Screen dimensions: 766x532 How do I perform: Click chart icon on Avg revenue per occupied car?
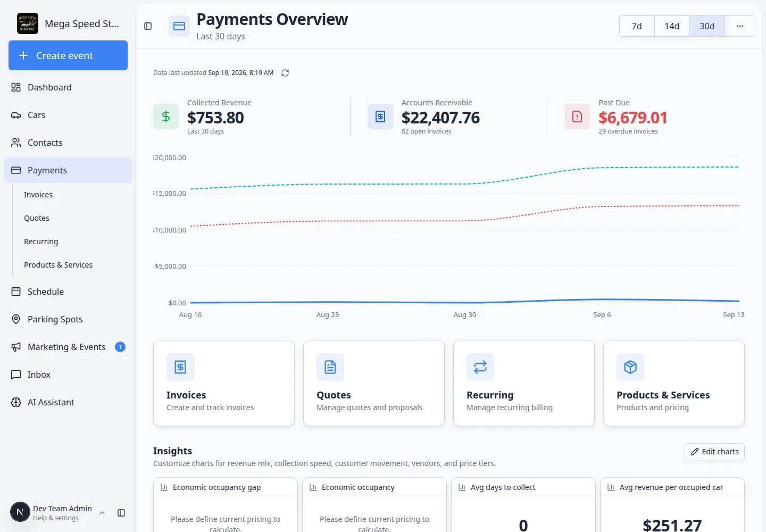tap(611, 487)
